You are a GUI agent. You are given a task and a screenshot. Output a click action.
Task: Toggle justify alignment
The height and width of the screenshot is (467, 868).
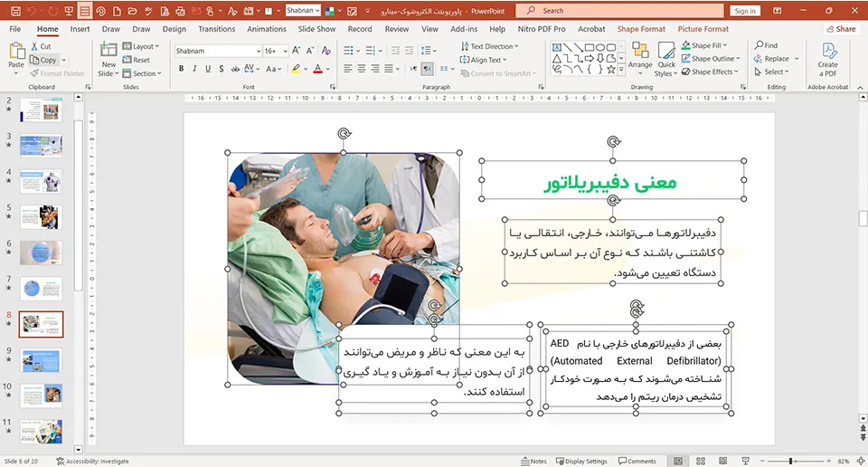pos(389,69)
